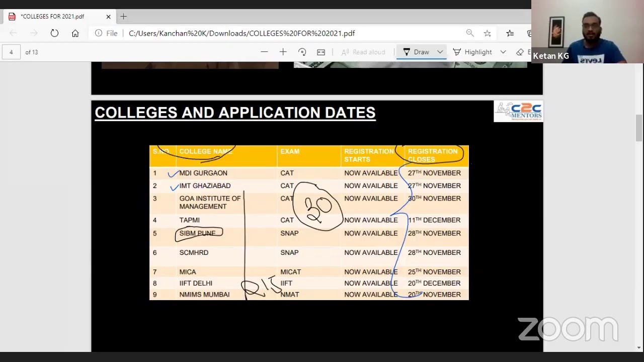644x362 pixels.
Task: Add this page to favorites
Action: point(487,33)
